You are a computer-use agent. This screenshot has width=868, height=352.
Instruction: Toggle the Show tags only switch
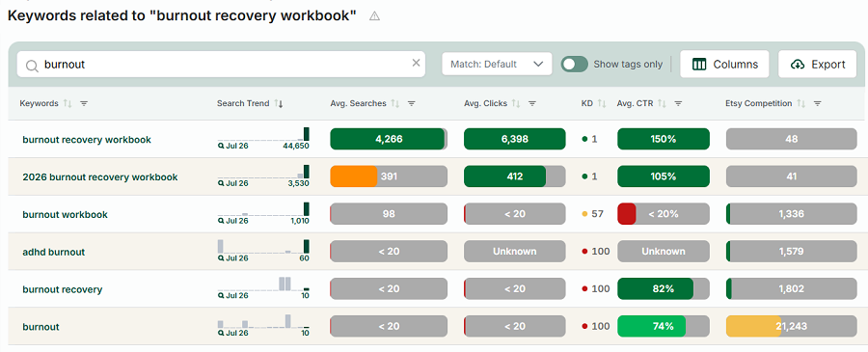click(574, 65)
